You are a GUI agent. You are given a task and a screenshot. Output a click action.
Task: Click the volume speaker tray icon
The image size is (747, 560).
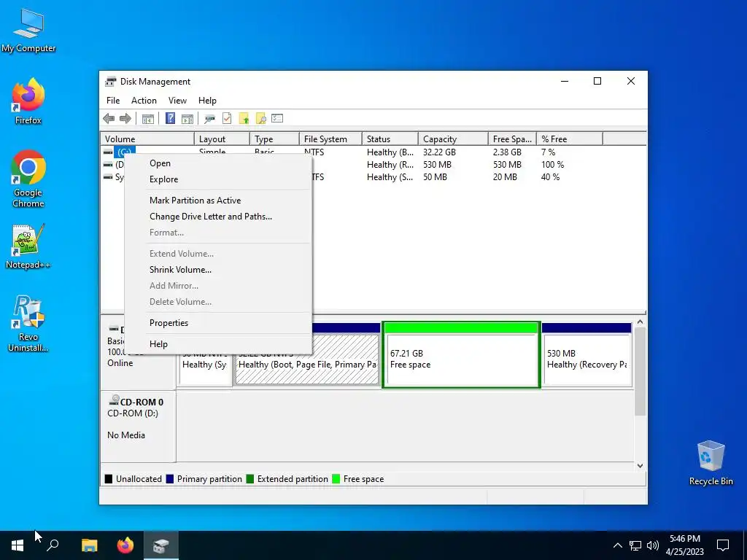pyautogui.click(x=653, y=545)
